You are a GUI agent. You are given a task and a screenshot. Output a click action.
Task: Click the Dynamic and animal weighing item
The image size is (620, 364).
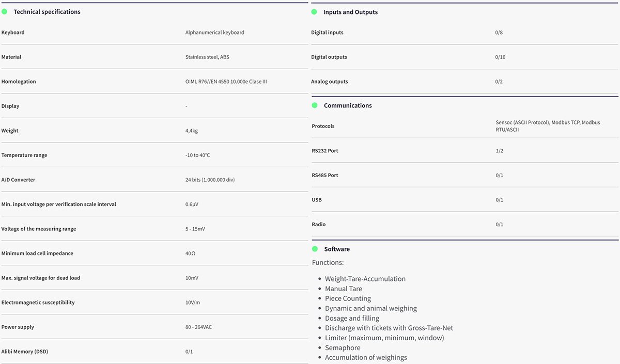pyautogui.click(x=370, y=308)
